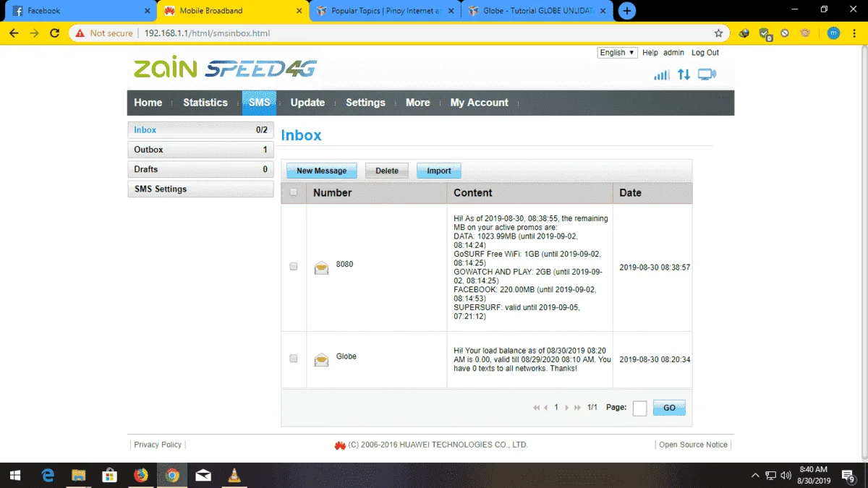Open Microsoft Store from the taskbar

[109, 475]
